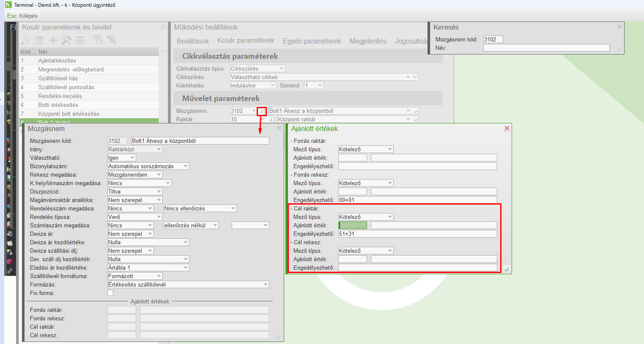The height and width of the screenshot is (344, 644).
Task: Open the hammer and wrench settings icon
Action: pyautogui.click(x=66, y=40)
